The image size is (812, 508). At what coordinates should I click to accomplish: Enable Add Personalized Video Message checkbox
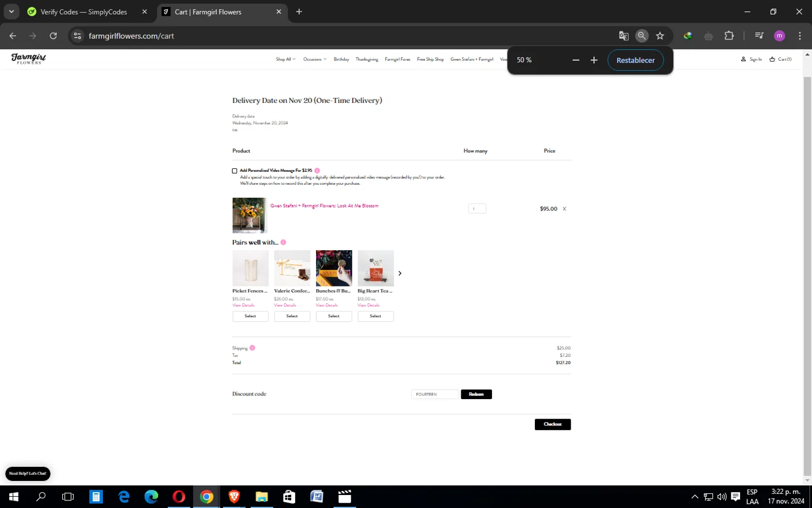click(234, 171)
